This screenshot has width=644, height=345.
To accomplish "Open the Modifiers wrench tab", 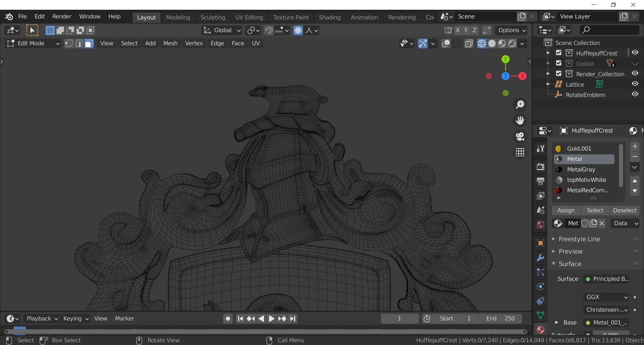I will tap(540, 257).
